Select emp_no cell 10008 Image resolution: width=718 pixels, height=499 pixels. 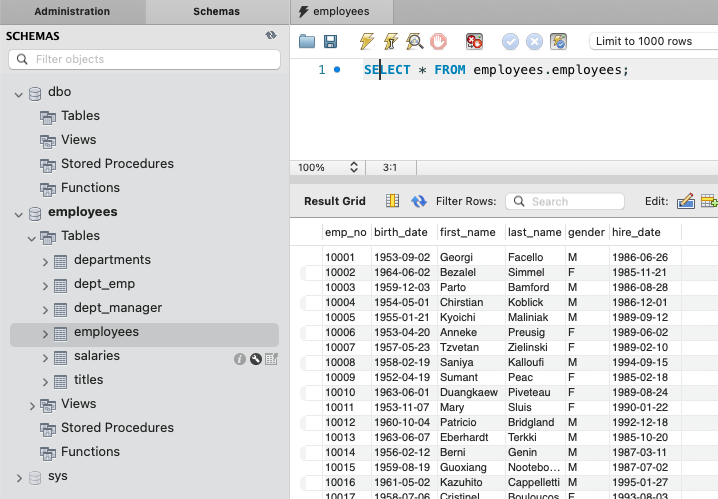coord(347,363)
